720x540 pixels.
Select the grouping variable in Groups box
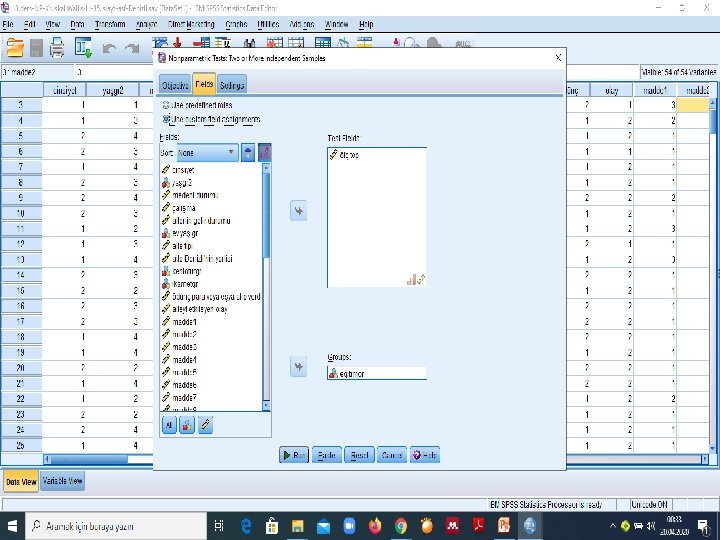tap(377, 374)
